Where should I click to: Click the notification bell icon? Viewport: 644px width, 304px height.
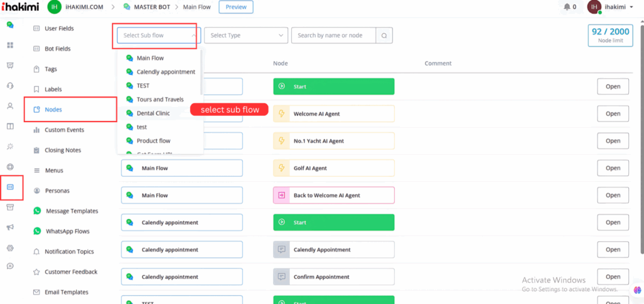[x=567, y=7]
